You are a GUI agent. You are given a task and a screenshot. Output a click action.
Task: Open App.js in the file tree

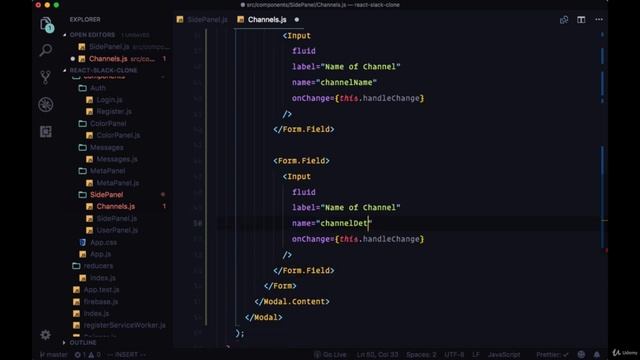[100, 254]
